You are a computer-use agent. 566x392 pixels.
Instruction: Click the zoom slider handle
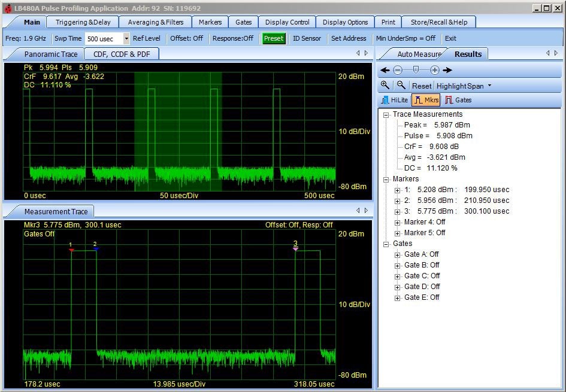click(x=416, y=70)
